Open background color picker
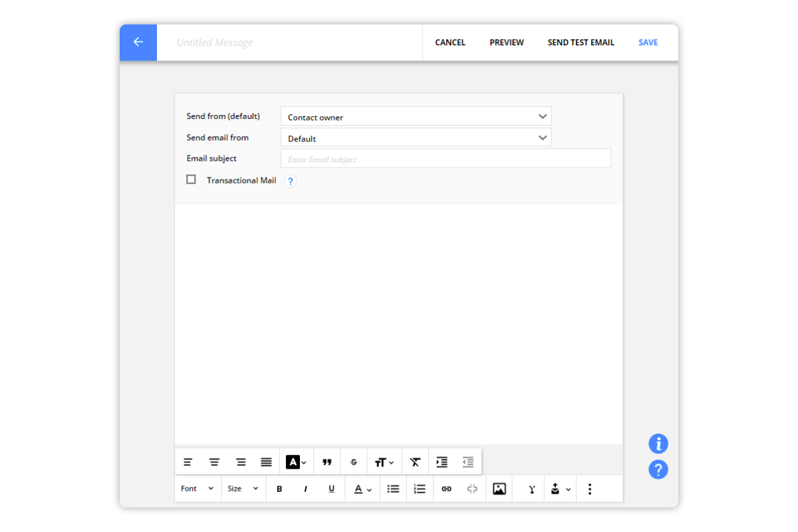 tap(297, 462)
